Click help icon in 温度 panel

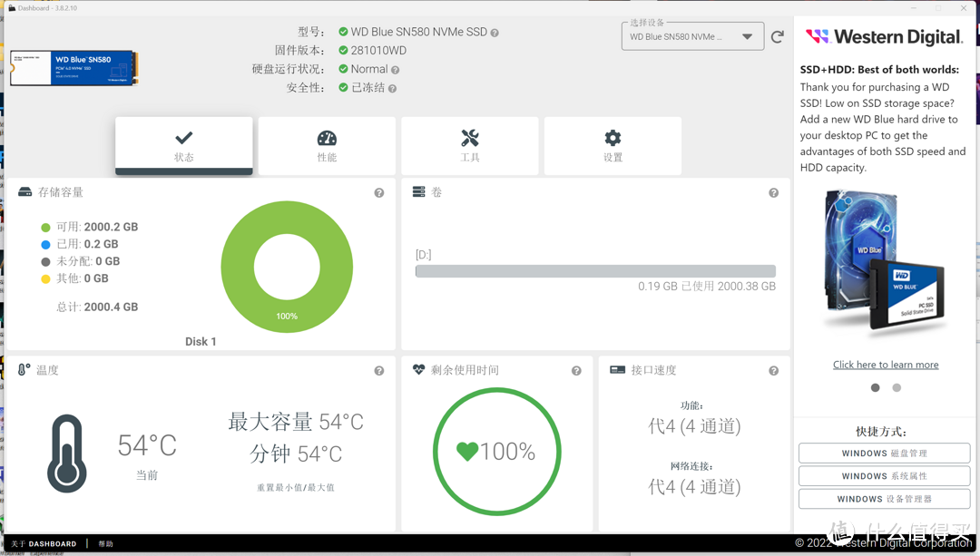(x=378, y=371)
